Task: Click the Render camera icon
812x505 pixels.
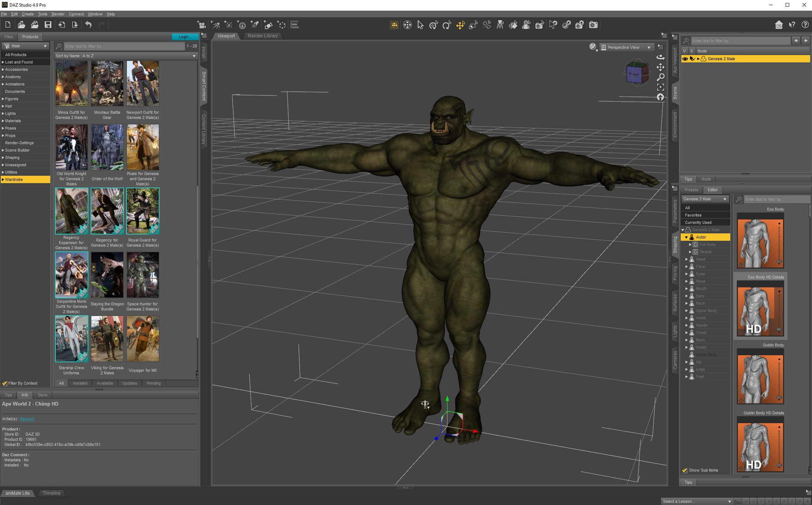Action: [x=593, y=25]
